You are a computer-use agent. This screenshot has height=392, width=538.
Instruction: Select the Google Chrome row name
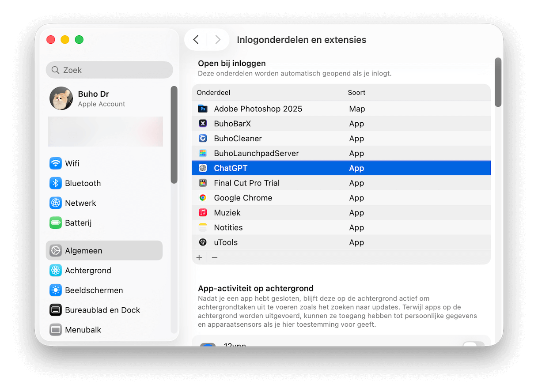point(243,198)
